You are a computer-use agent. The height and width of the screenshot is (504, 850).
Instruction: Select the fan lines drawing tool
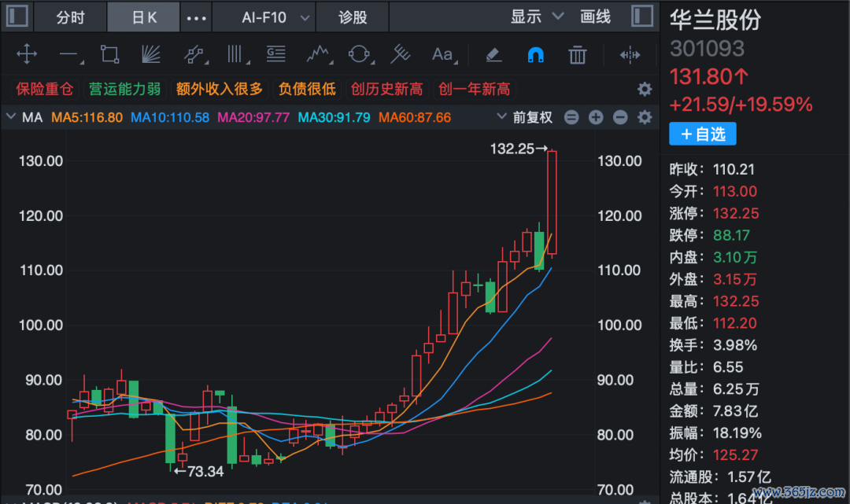point(150,55)
